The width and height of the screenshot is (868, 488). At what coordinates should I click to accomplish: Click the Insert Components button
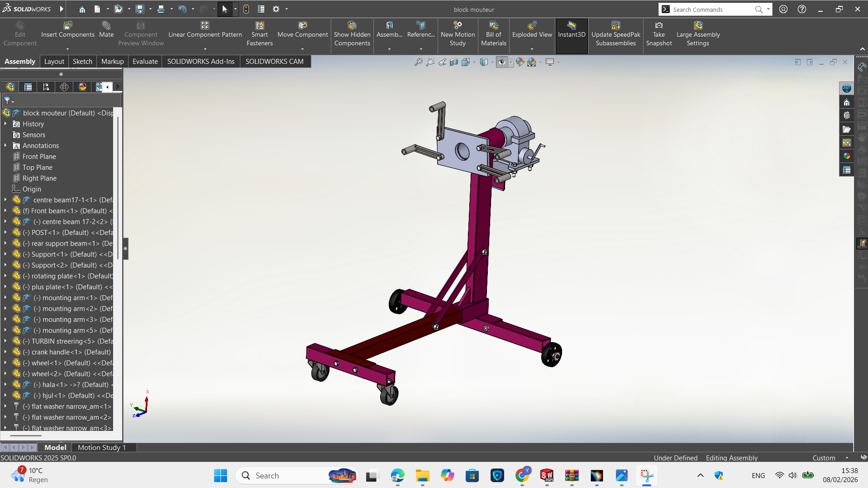(68, 30)
